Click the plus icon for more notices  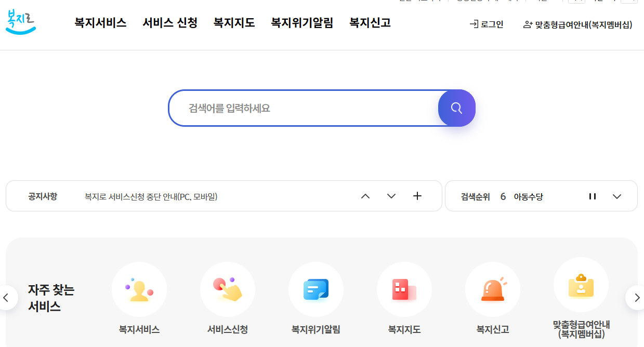pyautogui.click(x=417, y=196)
